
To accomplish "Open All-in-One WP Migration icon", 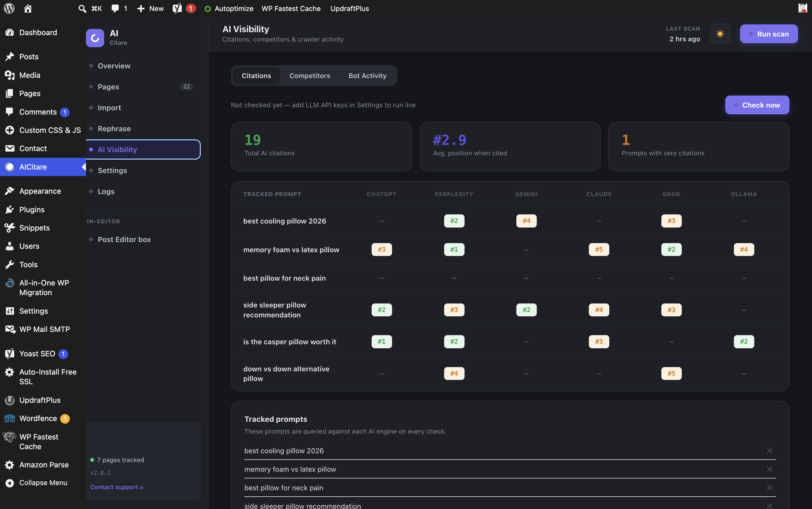I will click(x=10, y=283).
